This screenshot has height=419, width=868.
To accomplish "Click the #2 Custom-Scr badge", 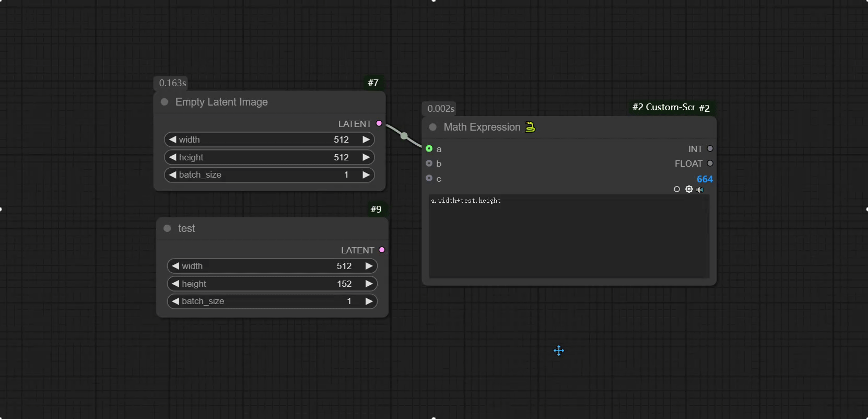I will (x=663, y=107).
